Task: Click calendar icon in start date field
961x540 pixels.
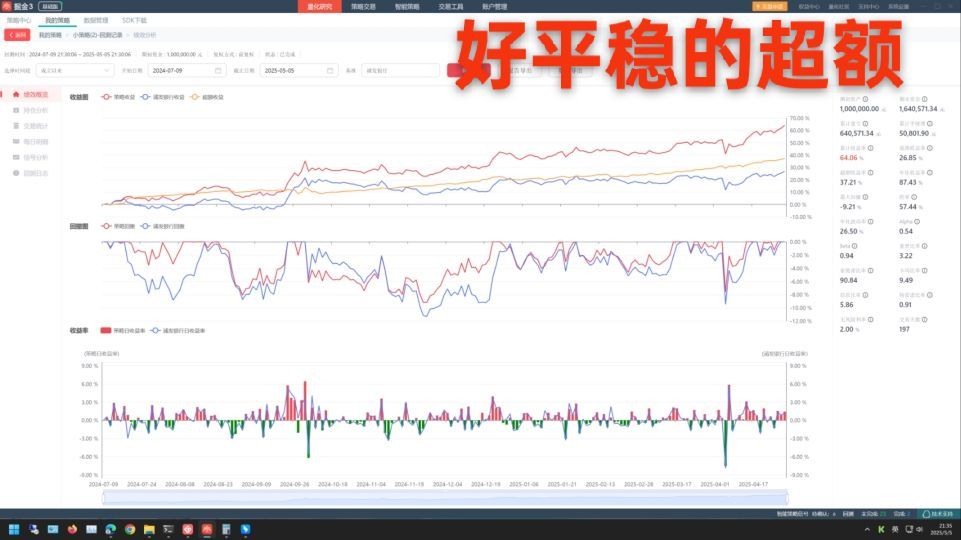Action: tap(218, 71)
